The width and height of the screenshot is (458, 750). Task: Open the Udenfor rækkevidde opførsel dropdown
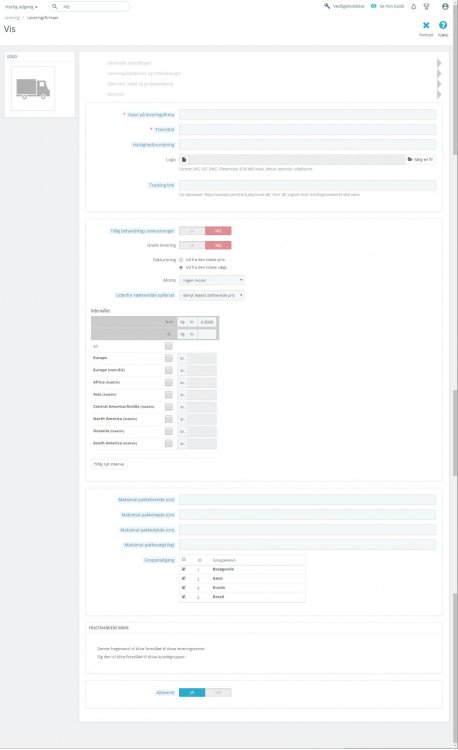(x=212, y=295)
